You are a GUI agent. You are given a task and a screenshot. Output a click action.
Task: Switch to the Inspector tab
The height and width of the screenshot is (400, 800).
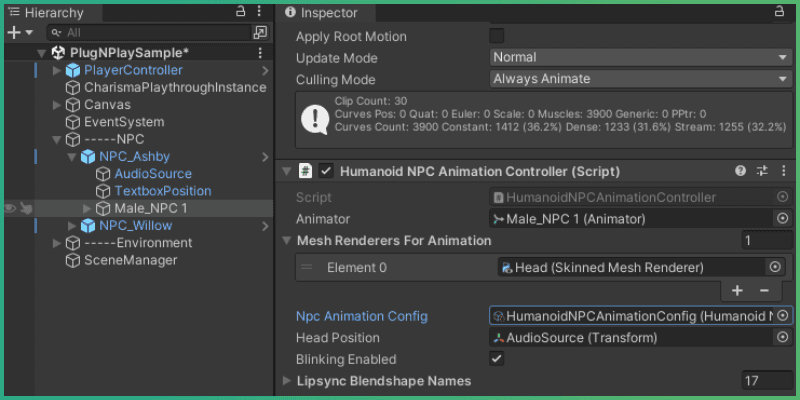322,12
